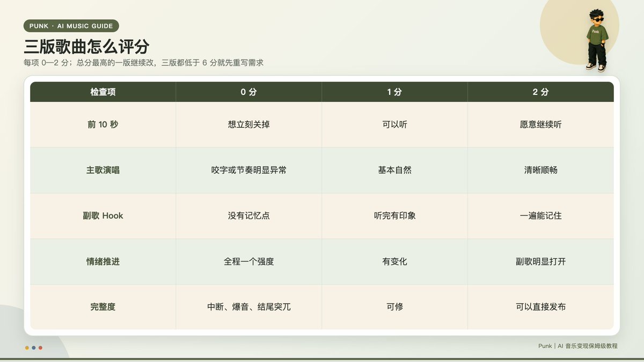Click the cell 可以直接发布
This screenshot has height=362, width=644.
(x=541, y=307)
